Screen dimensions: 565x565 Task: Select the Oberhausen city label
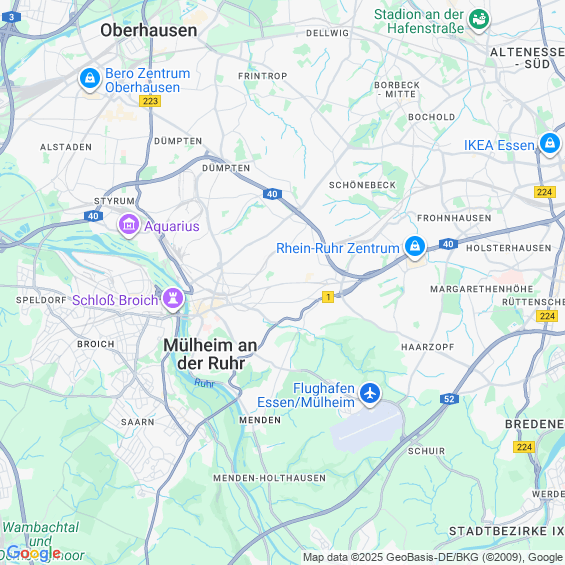point(149,30)
